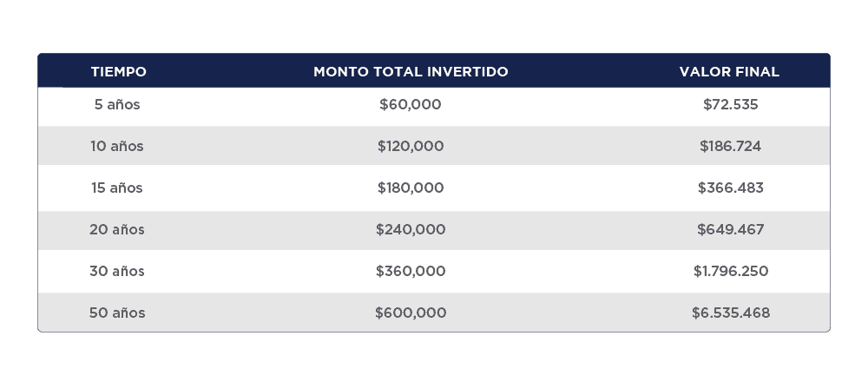This screenshot has height=382, width=868.
Task: Click the $240,000 invested amount cell
Action: [411, 230]
